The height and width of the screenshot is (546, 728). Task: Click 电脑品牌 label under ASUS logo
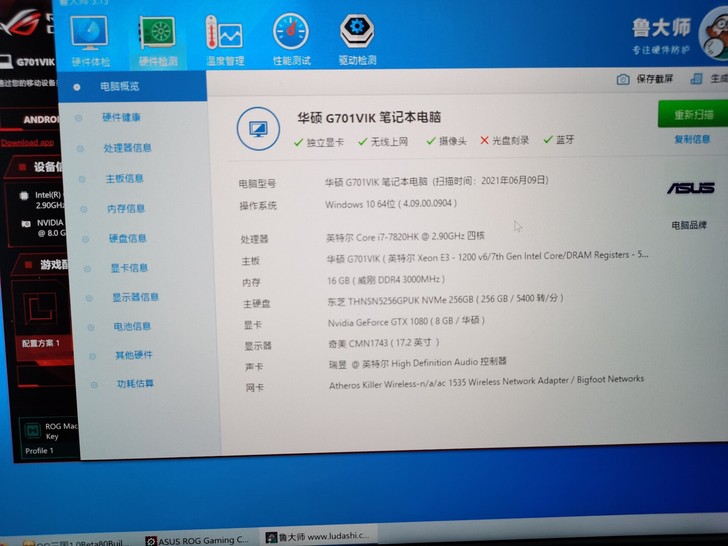click(689, 225)
